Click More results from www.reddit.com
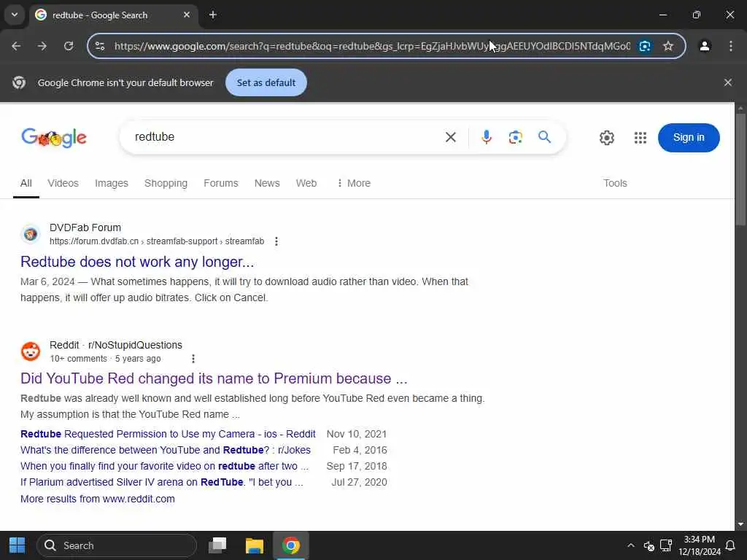 tap(98, 499)
